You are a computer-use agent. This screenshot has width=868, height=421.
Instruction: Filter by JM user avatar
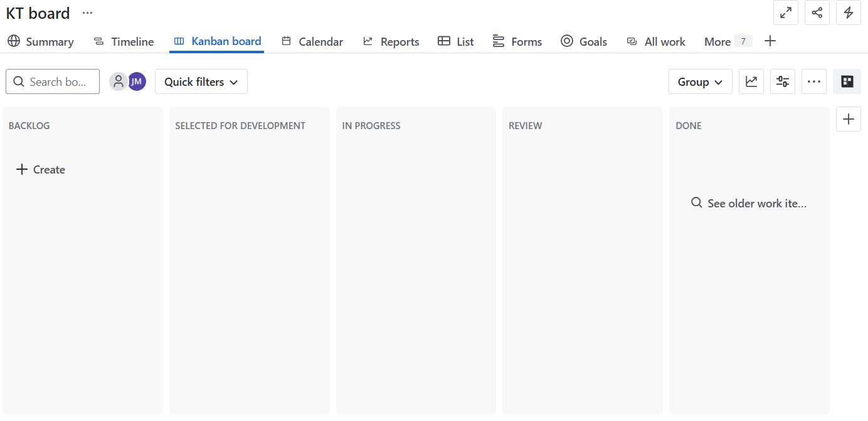coord(137,81)
